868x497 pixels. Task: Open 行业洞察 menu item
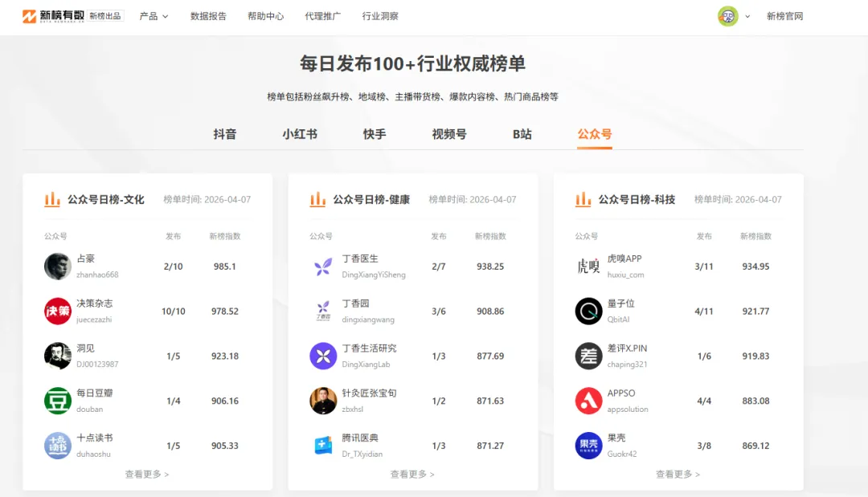[380, 16]
